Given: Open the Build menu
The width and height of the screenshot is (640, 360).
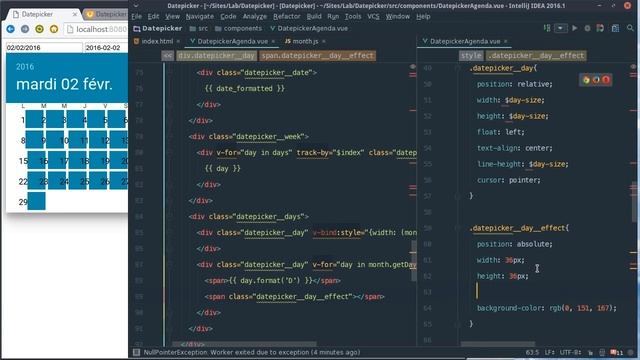Looking at the screenshot, I should [x=314, y=17].
